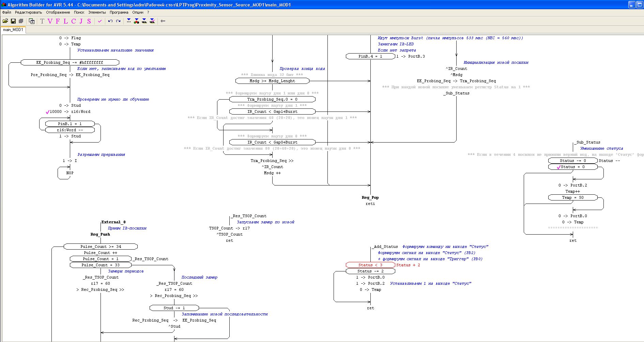The width and height of the screenshot is (644, 342).
Task: Click the gray left arrow back icon
Action: (x=163, y=21)
